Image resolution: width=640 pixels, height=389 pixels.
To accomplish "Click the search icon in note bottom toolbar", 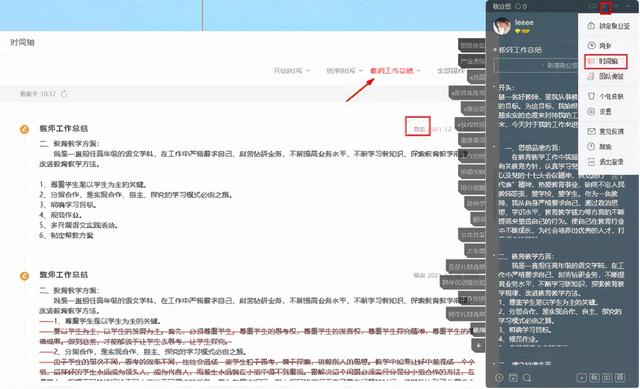I will pyautogui.click(x=527, y=378).
